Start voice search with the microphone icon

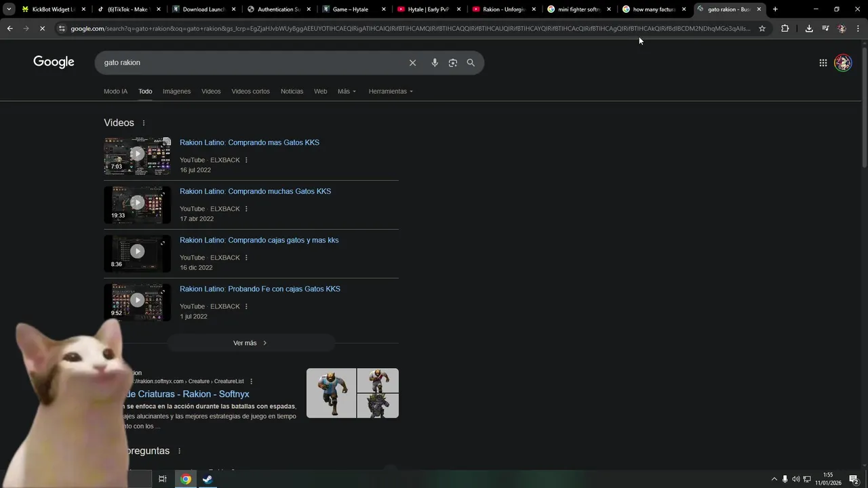coord(435,62)
